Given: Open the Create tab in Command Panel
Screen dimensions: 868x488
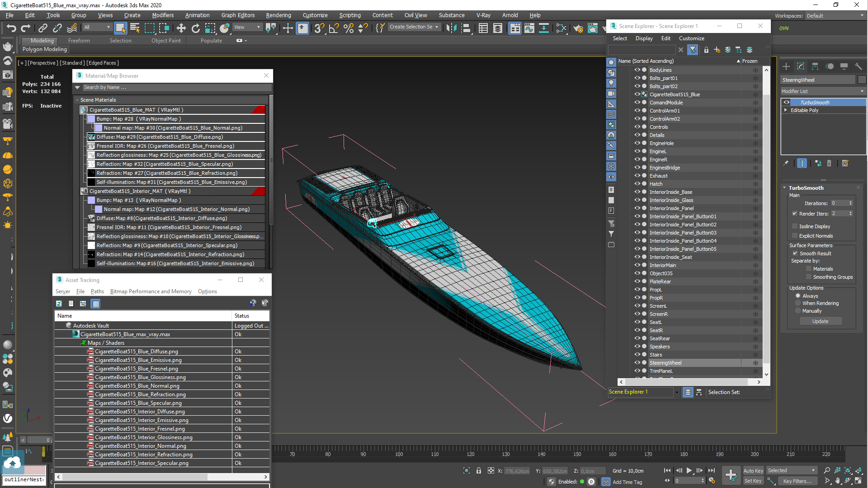Looking at the screenshot, I should tap(786, 66).
